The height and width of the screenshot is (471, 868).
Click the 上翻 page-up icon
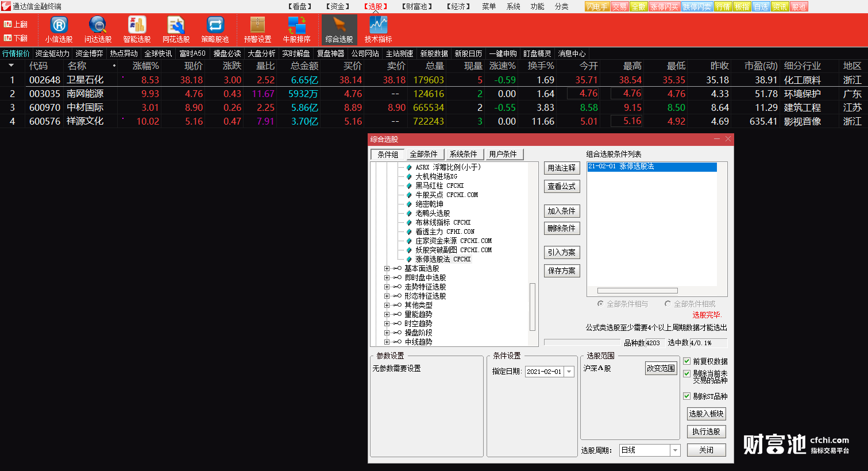tap(16, 24)
